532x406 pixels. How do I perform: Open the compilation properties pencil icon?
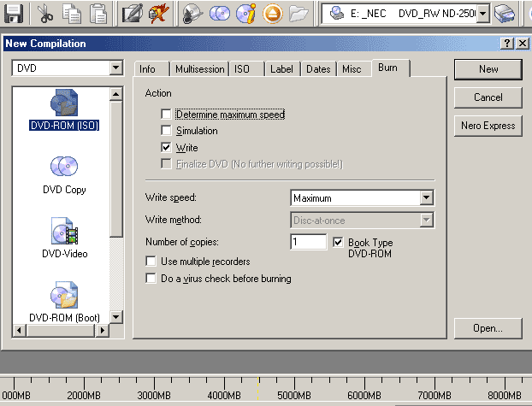(x=133, y=14)
